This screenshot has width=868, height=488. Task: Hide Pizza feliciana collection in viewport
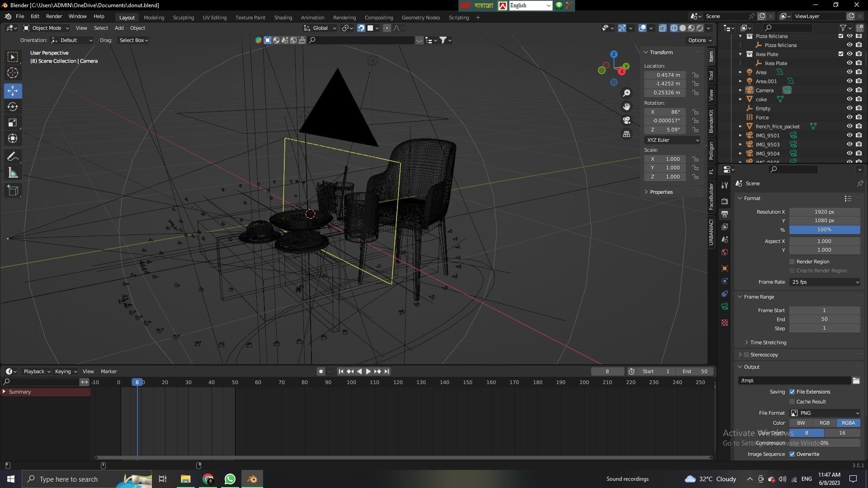pos(849,36)
